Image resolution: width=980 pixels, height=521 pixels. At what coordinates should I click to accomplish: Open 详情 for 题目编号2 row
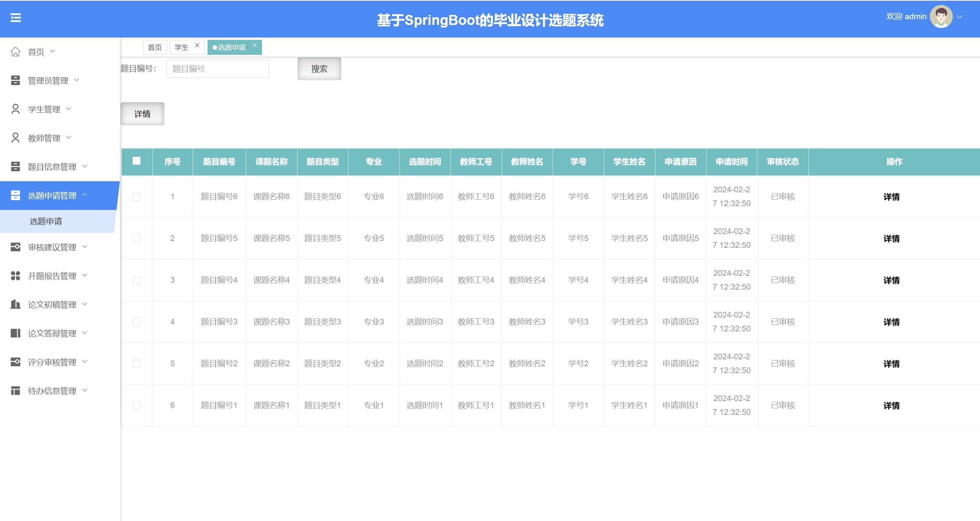click(892, 364)
